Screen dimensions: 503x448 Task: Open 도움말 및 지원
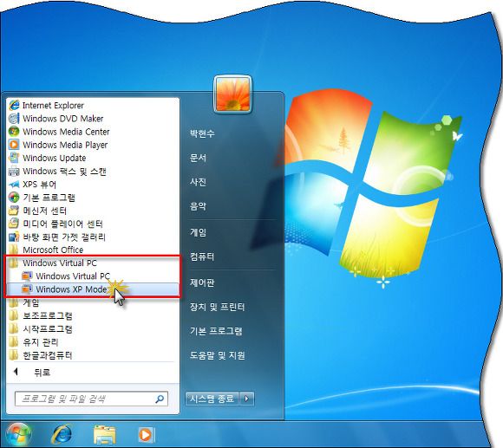[217, 355]
